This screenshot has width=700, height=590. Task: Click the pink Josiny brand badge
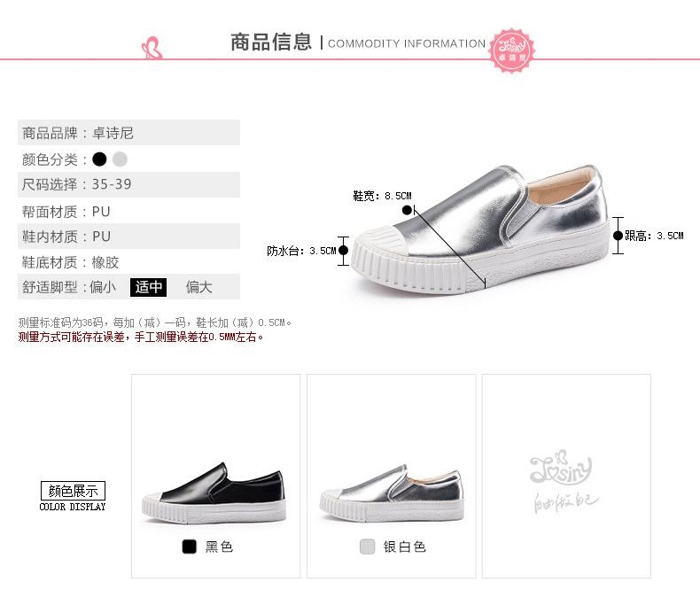511,50
